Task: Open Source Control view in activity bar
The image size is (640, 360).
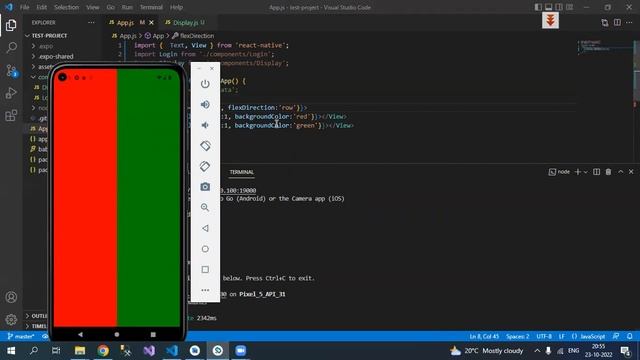Action: pos(11,71)
